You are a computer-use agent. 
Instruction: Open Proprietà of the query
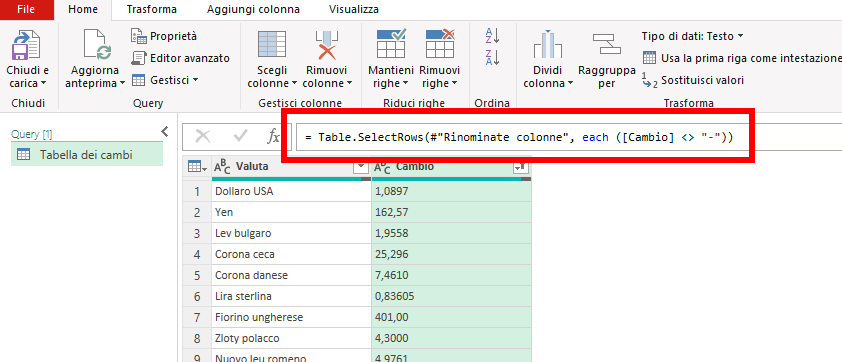coord(164,36)
